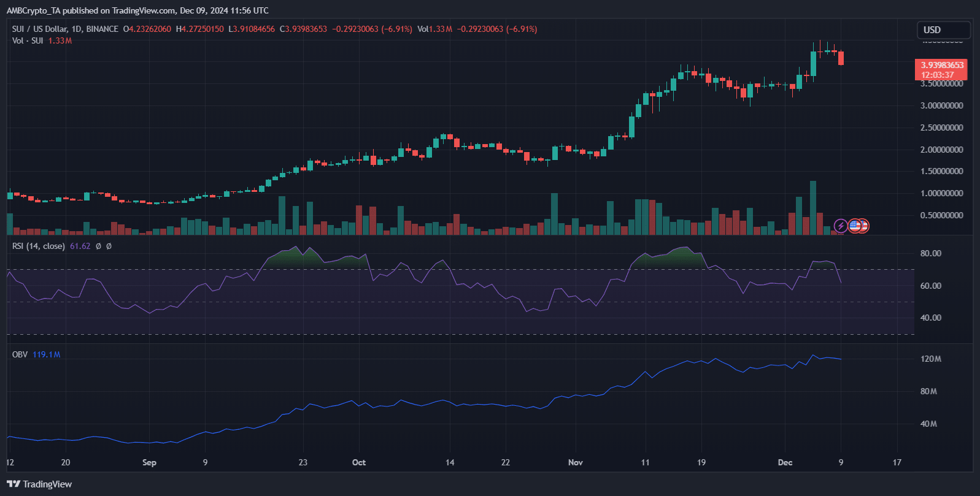Click the 11 date label on the time axis
This screenshot has height=496, width=980.
point(645,462)
